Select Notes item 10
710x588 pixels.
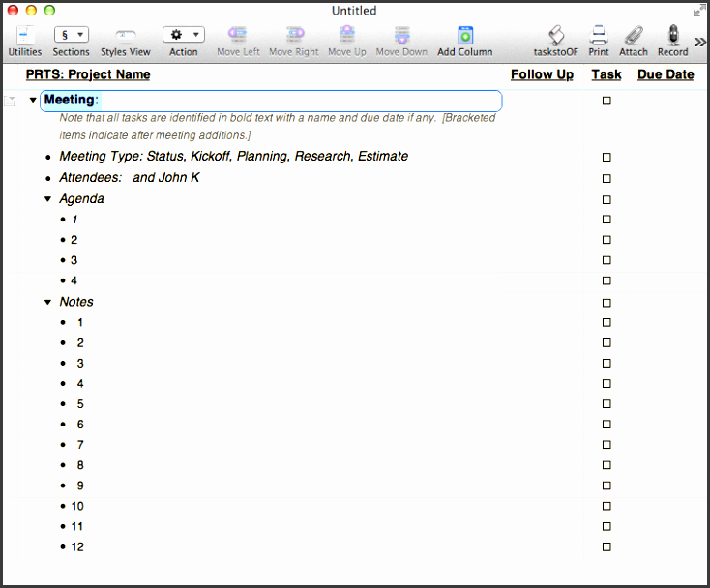tap(77, 506)
